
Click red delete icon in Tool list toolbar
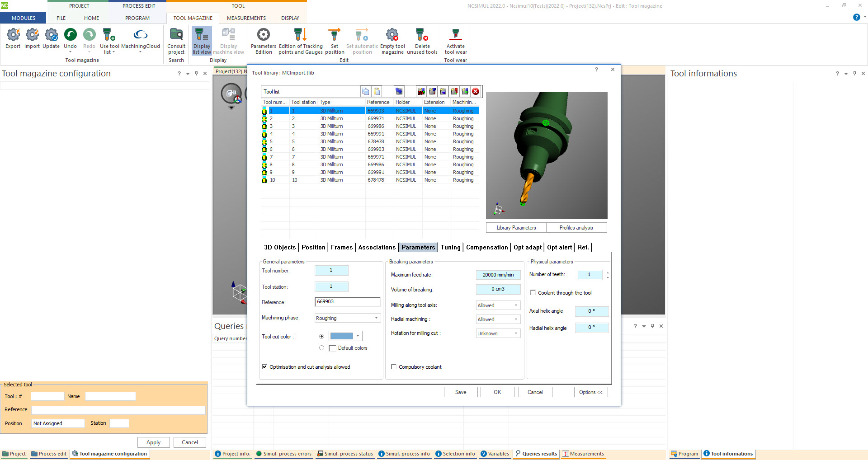tap(476, 92)
